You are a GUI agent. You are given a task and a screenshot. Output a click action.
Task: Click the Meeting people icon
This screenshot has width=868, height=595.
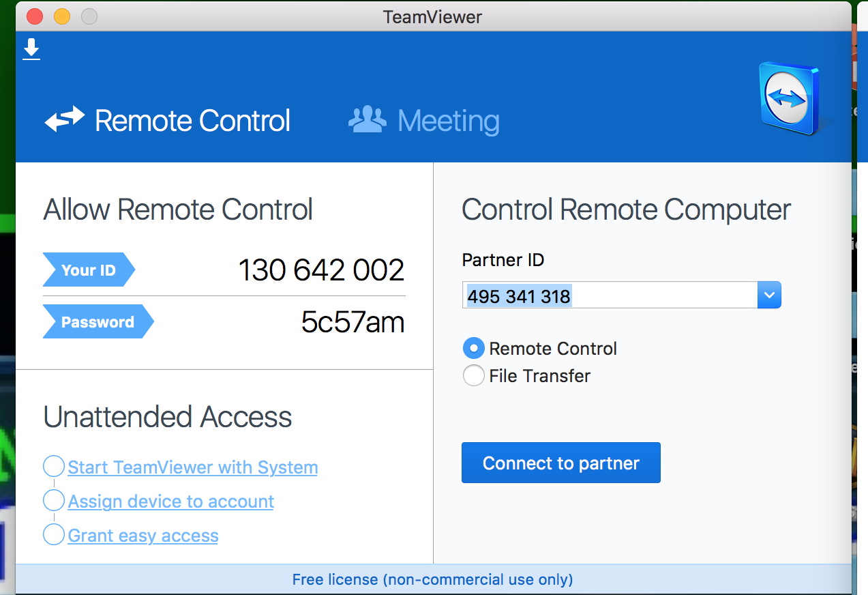[367, 119]
